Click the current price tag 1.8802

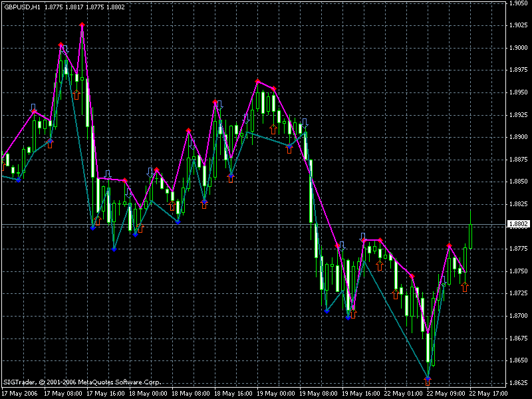point(518,224)
